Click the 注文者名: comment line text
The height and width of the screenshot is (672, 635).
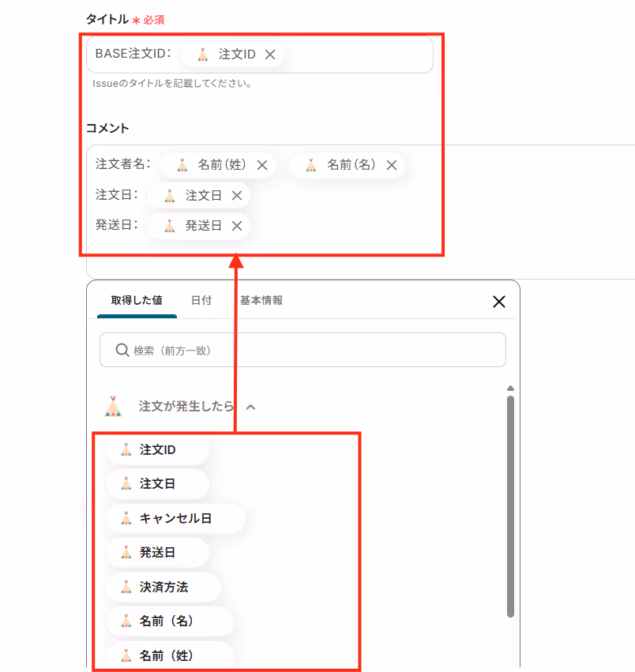(x=123, y=163)
